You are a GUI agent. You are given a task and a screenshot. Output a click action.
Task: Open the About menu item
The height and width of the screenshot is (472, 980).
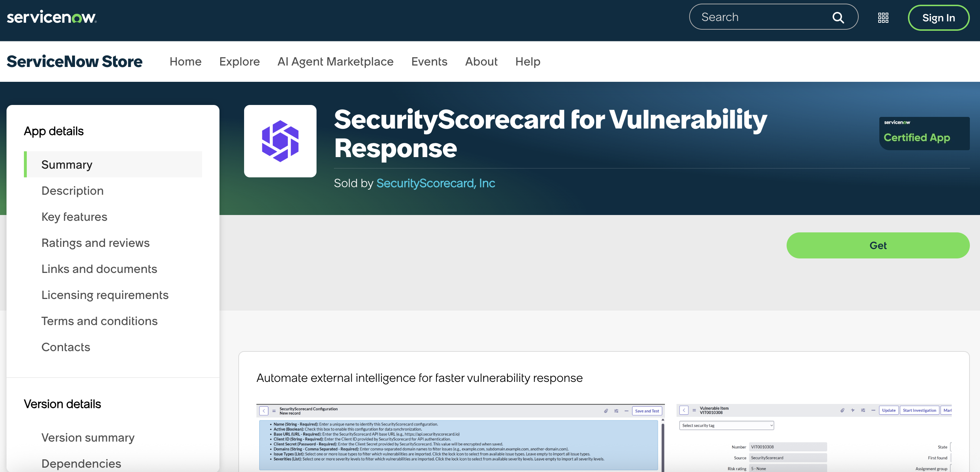tap(481, 62)
